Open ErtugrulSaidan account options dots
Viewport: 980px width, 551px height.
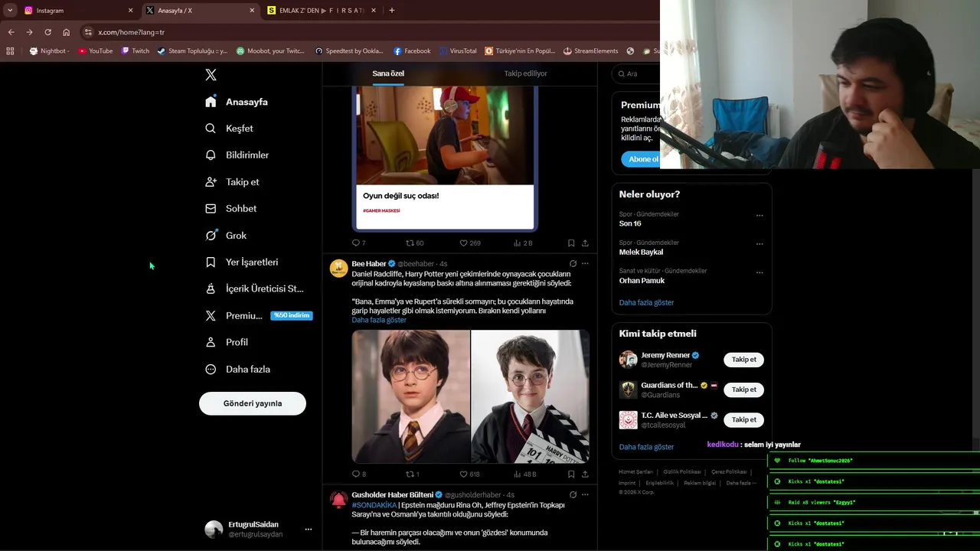click(x=309, y=529)
